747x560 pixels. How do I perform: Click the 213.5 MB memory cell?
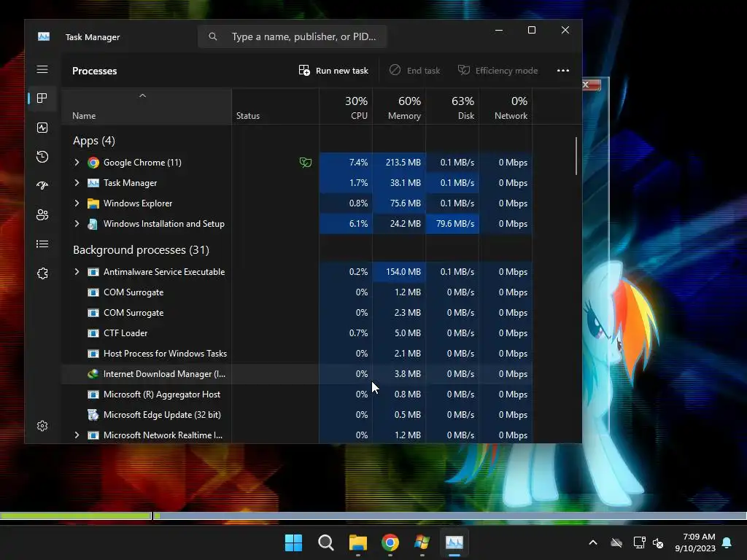(399, 163)
